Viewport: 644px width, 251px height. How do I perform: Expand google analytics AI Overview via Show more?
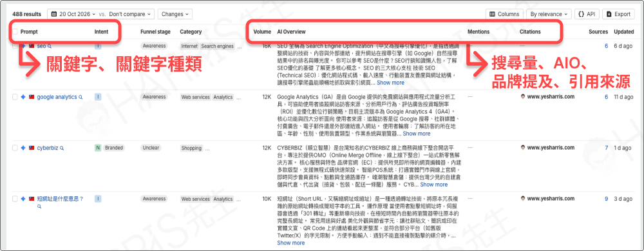(417, 134)
